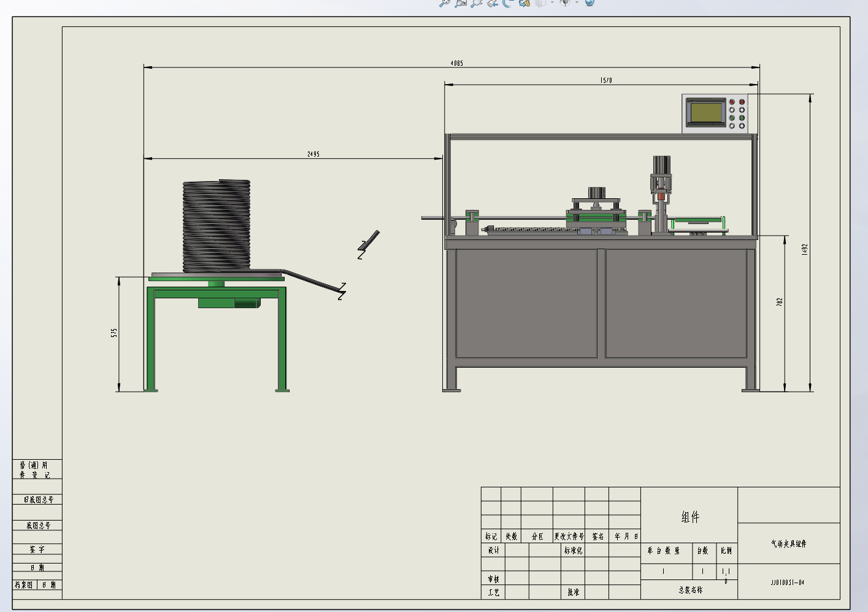Click the drawing number JJ010051-04
This screenshot has width=868, height=612.
click(x=788, y=582)
